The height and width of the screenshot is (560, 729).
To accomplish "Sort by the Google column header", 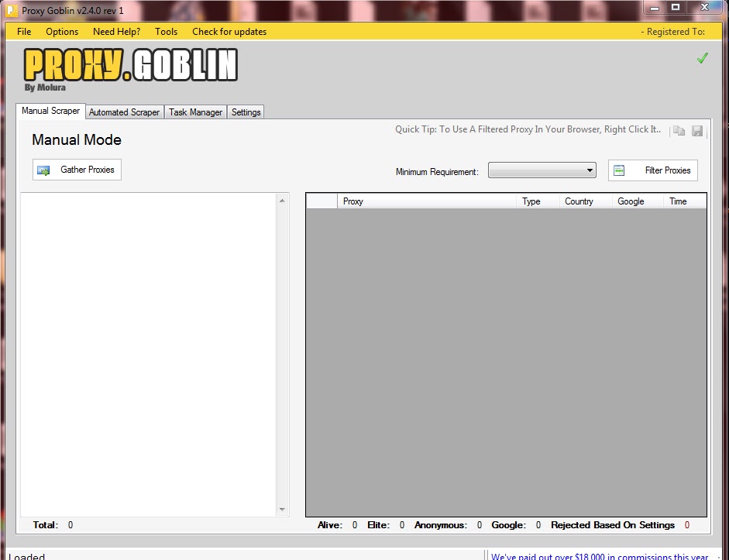I will pos(638,201).
